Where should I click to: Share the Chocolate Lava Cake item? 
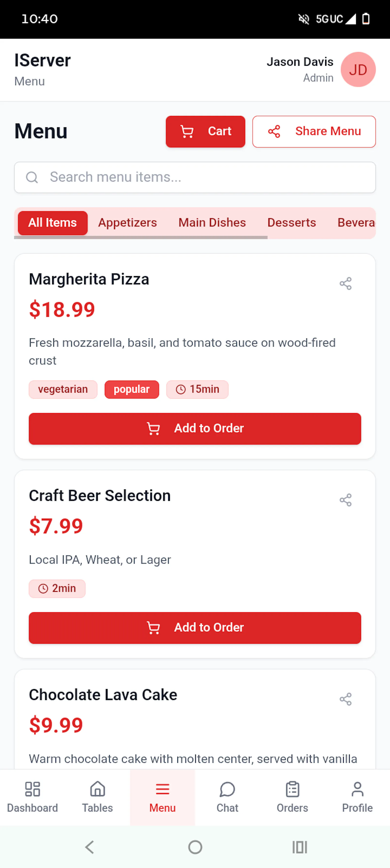coord(345,699)
